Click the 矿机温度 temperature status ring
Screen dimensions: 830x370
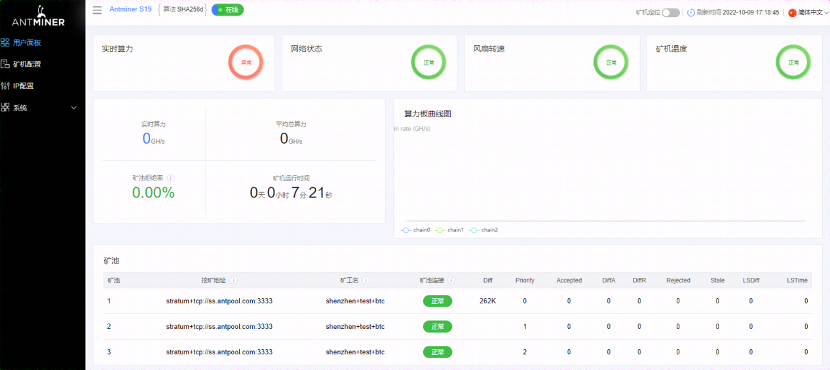tap(793, 62)
